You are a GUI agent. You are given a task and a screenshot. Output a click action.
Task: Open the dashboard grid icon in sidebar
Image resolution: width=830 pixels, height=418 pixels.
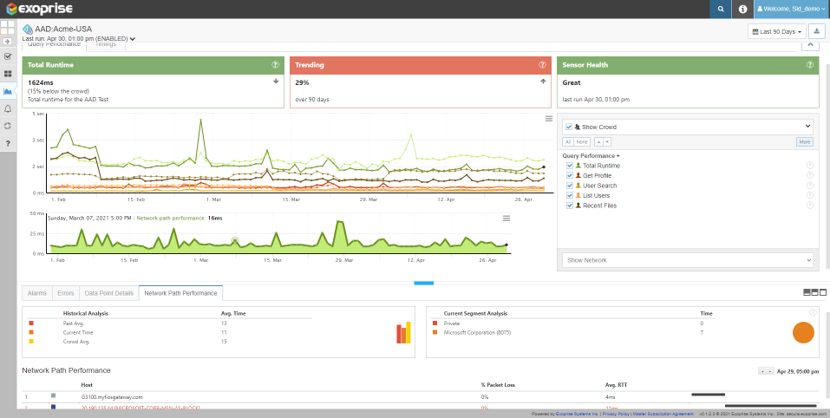pos(7,74)
